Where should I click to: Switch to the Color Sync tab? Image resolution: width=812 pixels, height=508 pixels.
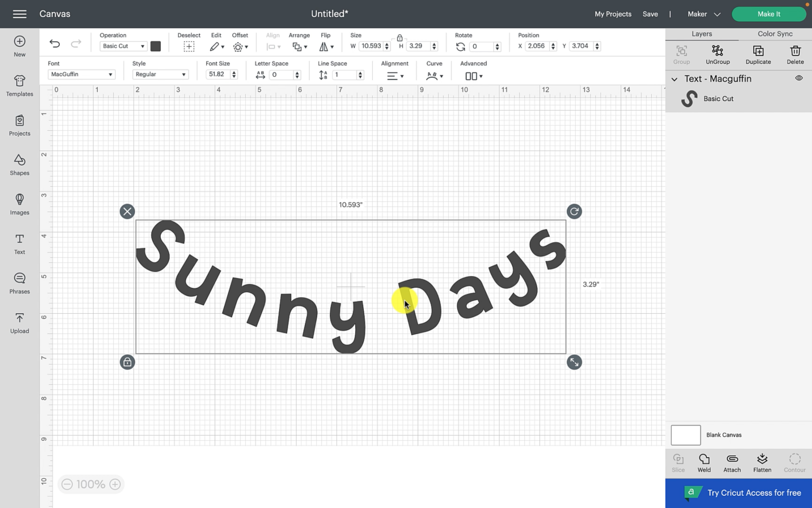775,34
